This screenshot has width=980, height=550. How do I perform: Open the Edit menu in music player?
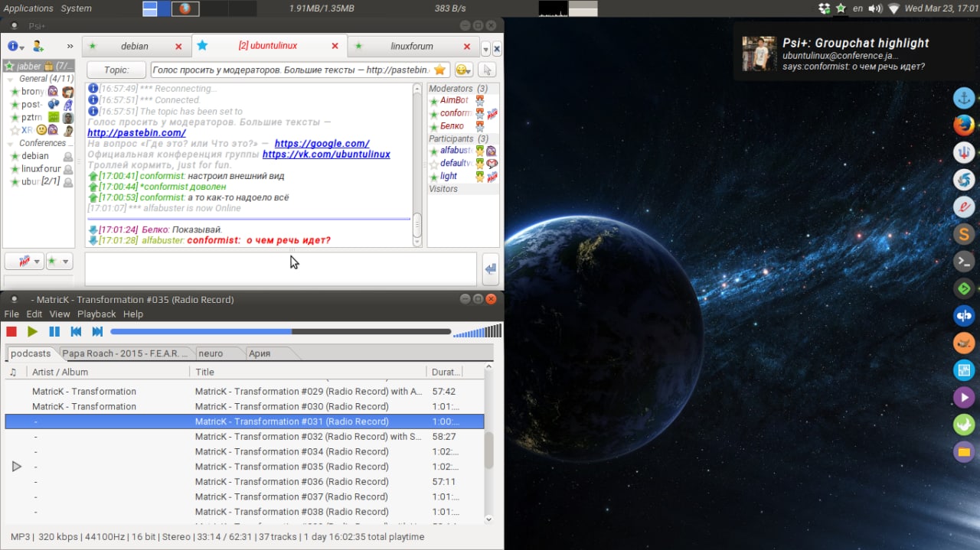click(34, 314)
